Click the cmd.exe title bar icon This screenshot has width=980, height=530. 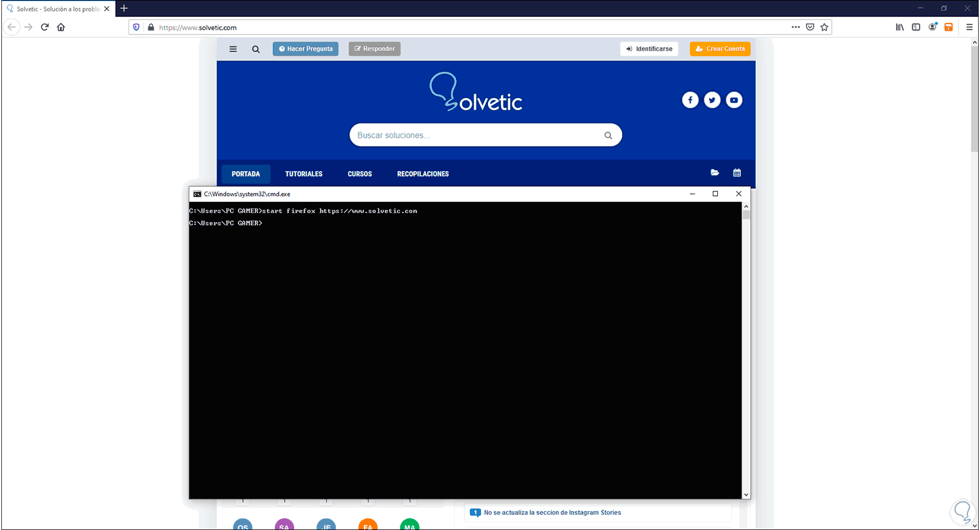(197, 194)
